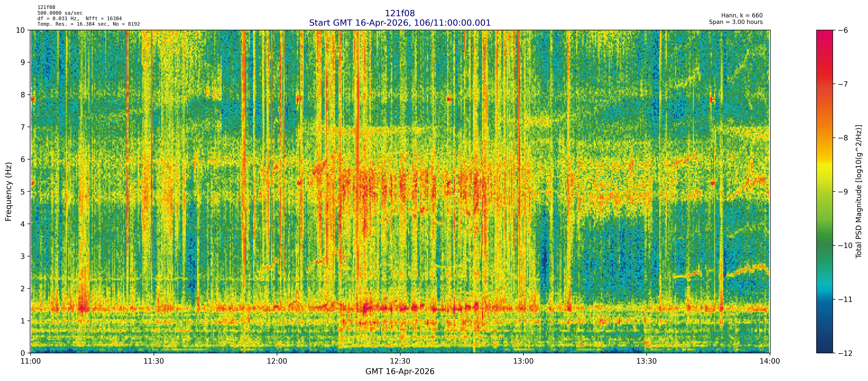Screen dimensions: 868x381
Task: Click the 11:30 time axis tick label
Action: [154, 362]
